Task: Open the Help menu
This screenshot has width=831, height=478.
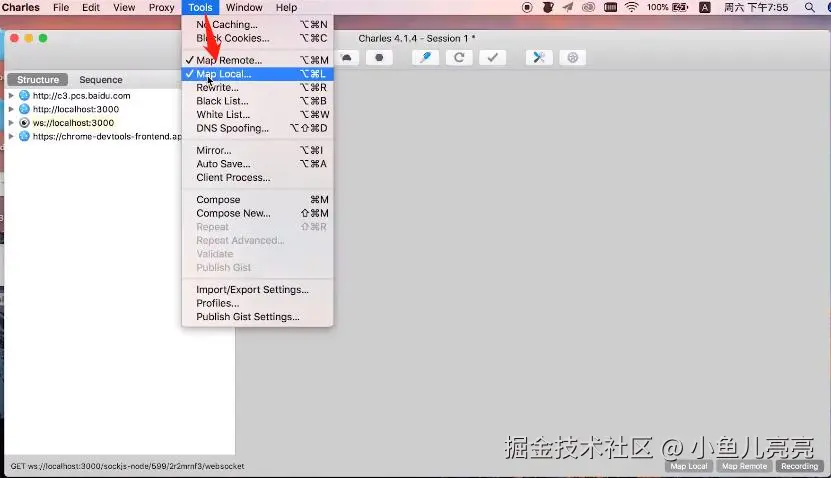Action: [x=286, y=7]
